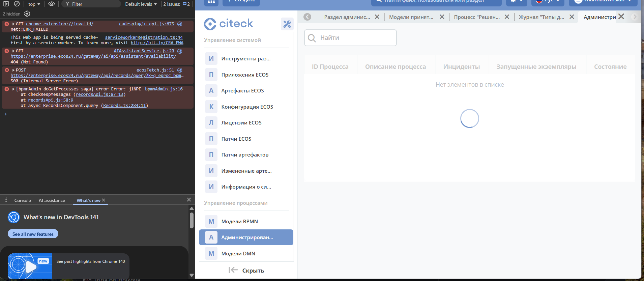644x281 pixels.
Task: Toggle the DevTools console sidebar
Action: [x=6, y=4]
